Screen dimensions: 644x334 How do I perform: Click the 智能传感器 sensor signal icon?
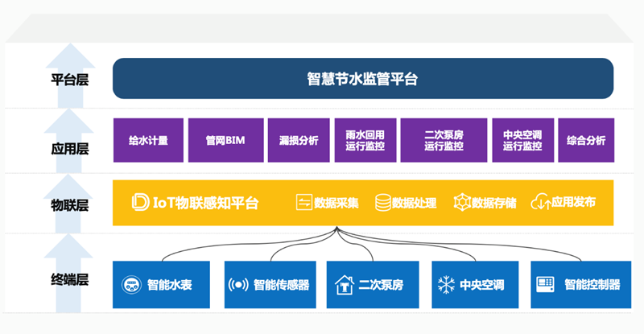pyautogui.click(x=238, y=285)
